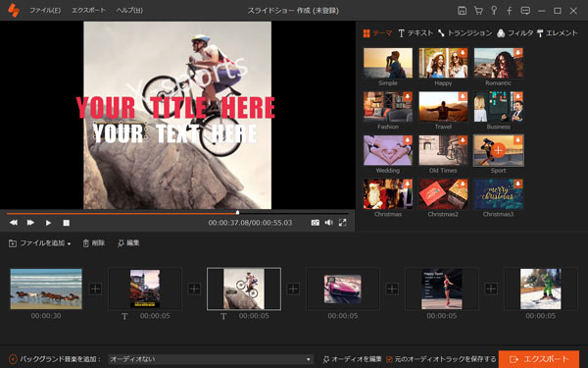Apply Sport theme with plus icon

[x=498, y=150]
